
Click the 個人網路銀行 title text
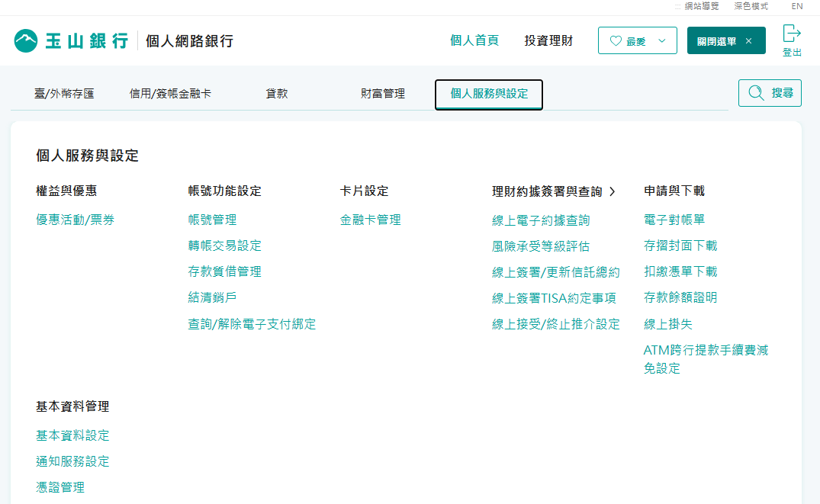[x=189, y=40]
